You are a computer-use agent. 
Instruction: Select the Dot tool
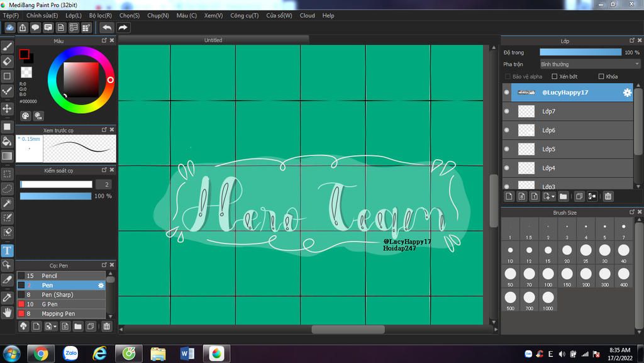[7, 91]
